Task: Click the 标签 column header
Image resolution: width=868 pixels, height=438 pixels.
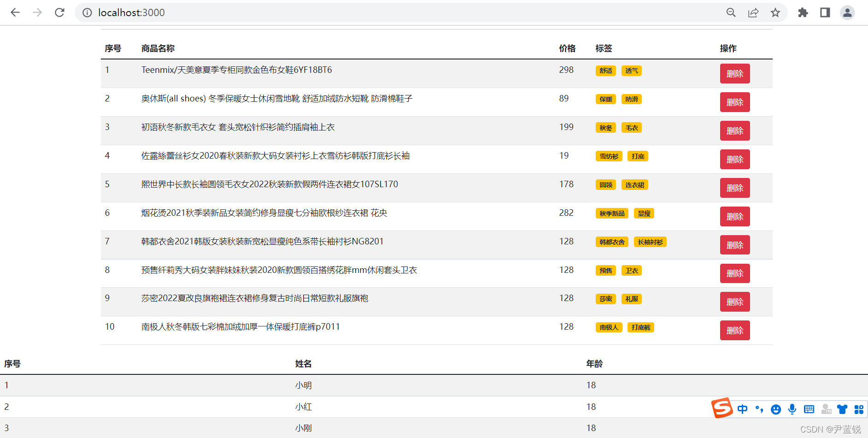Action: point(604,48)
